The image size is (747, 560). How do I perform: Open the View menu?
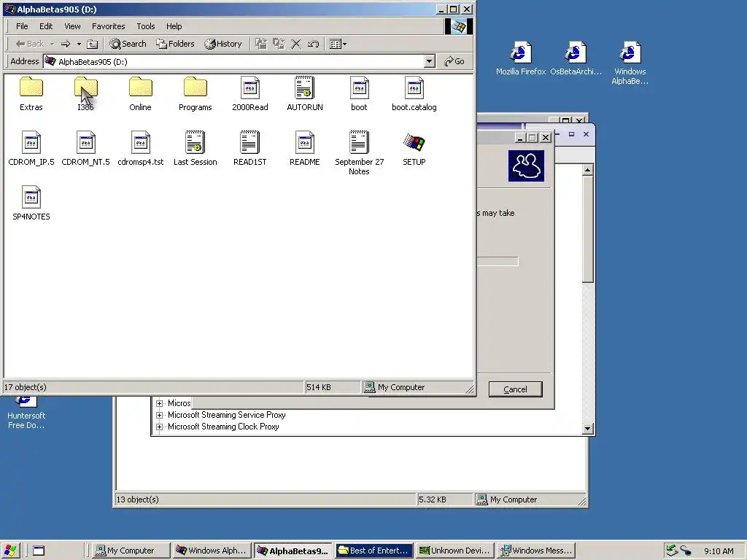[x=72, y=26]
